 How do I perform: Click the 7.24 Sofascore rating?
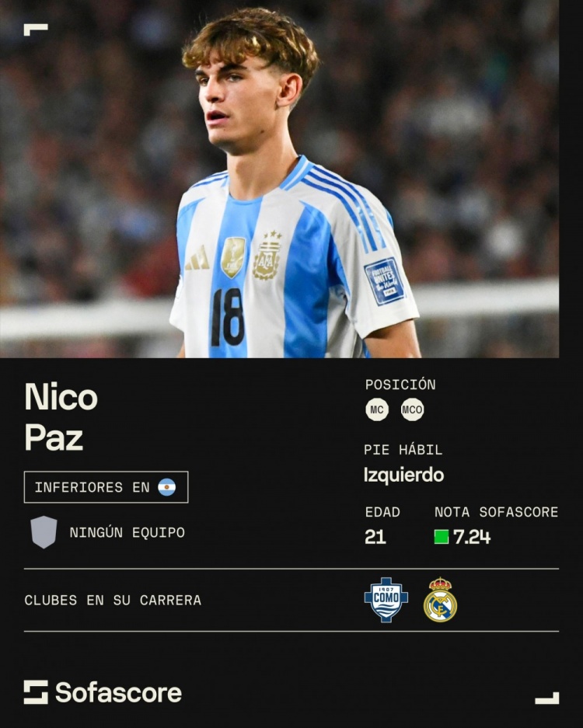[x=472, y=537]
